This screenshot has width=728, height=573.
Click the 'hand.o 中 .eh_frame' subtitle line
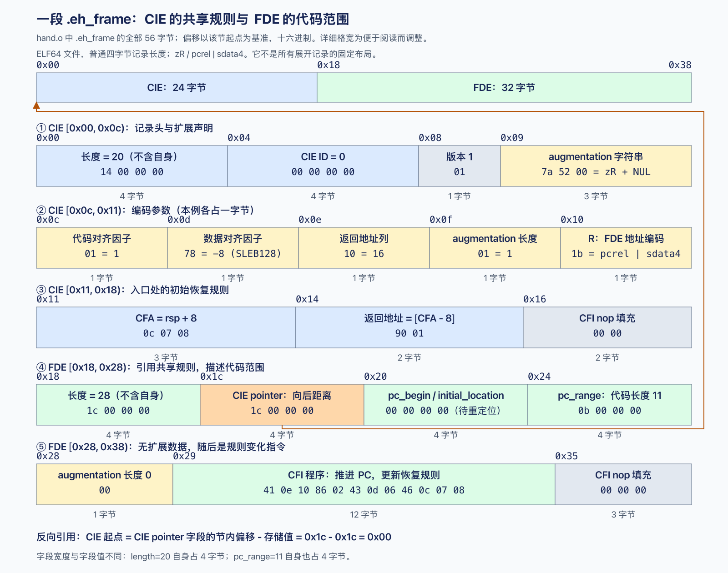click(233, 38)
